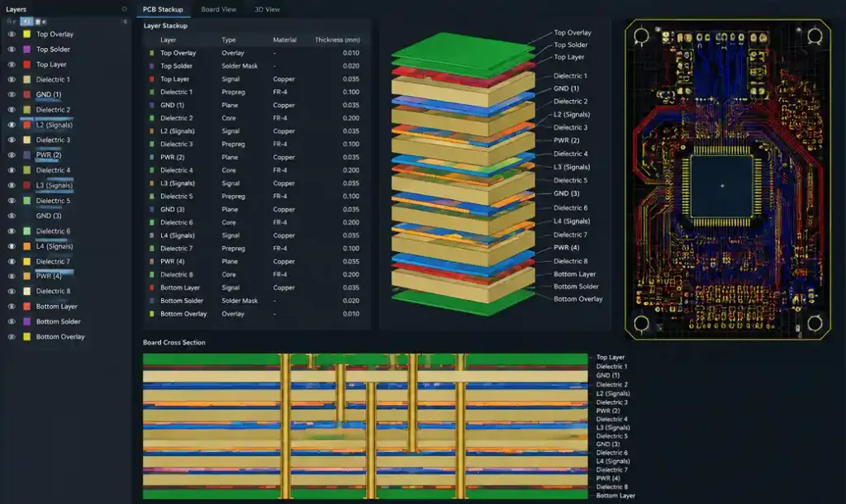The image size is (846, 504).
Task: Click the GND (1) label in Board Cross Section
Action: (607, 376)
